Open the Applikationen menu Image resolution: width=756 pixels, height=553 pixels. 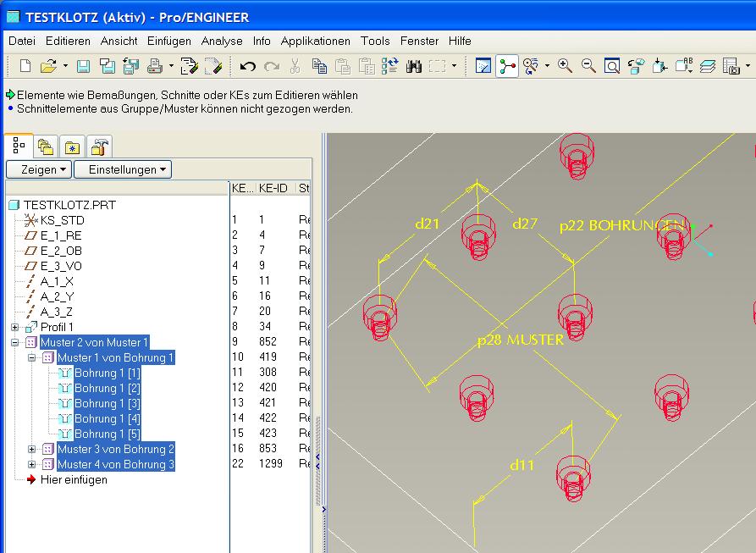315,41
